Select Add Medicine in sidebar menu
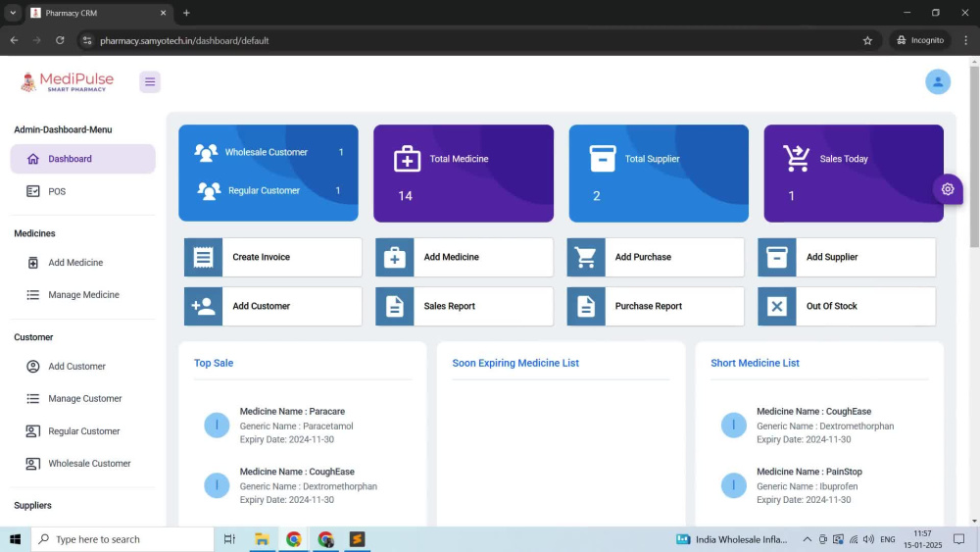Screen dimensions: 980x552 pyautogui.click(x=82, y=263)
